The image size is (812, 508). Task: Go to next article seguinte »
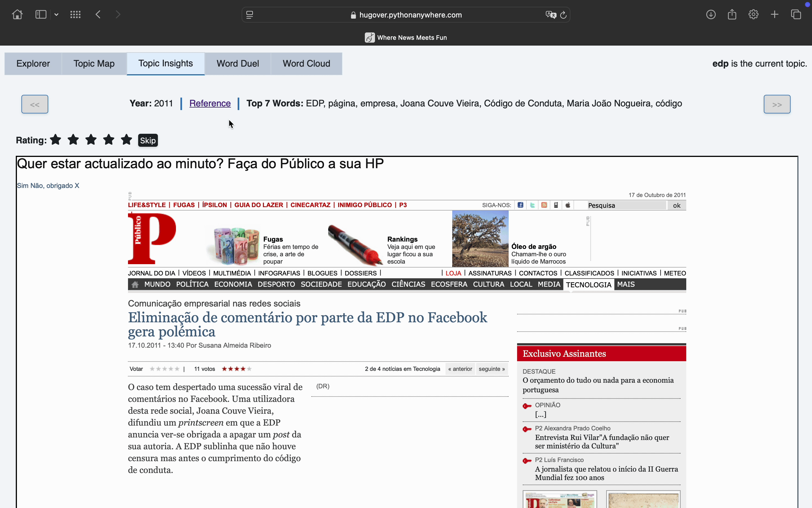(491, 369)
